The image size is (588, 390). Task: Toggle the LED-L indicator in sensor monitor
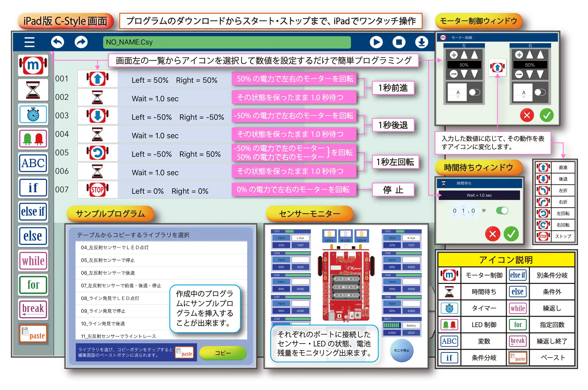(x=329, y=236)
